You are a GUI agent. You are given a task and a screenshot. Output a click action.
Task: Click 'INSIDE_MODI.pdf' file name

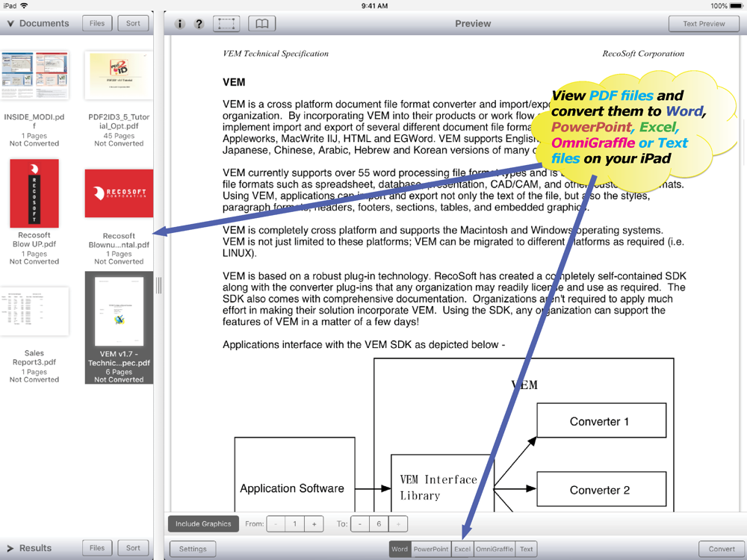pos(34,122)
